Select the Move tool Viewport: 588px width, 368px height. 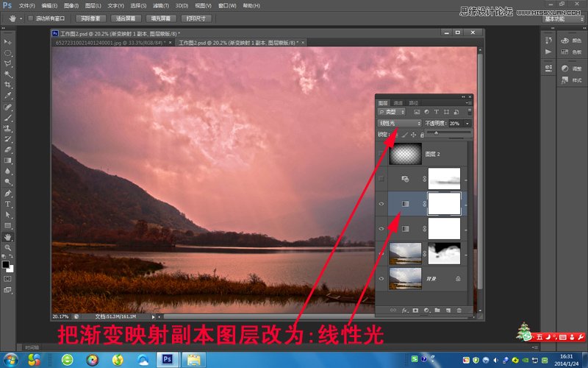click(7, 42)
